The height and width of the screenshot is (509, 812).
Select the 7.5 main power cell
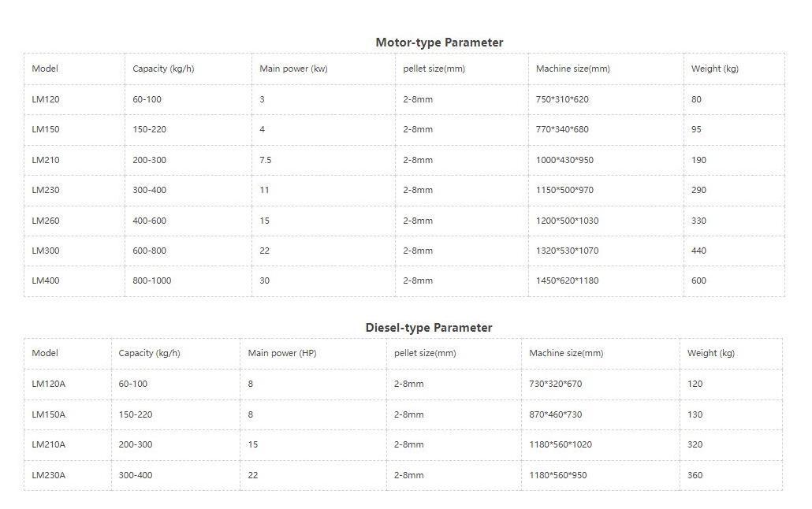click(323, 160)
